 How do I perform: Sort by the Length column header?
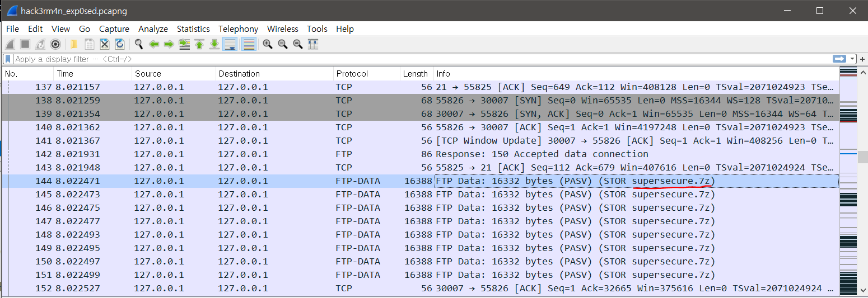416,74
